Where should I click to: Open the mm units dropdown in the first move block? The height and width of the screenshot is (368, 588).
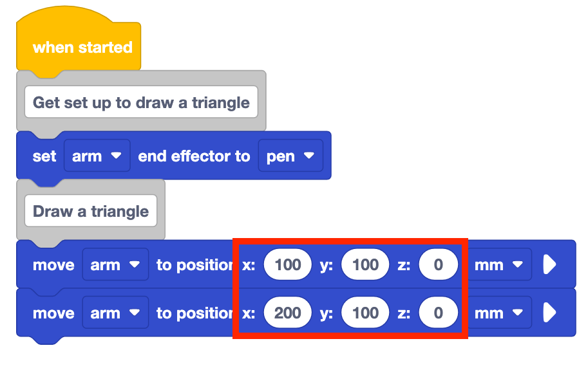click(498, 265)
